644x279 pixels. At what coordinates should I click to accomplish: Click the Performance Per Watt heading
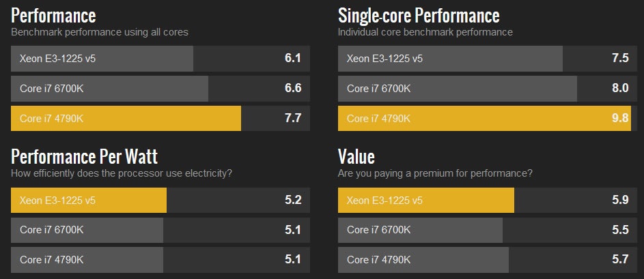click(84, 156)
